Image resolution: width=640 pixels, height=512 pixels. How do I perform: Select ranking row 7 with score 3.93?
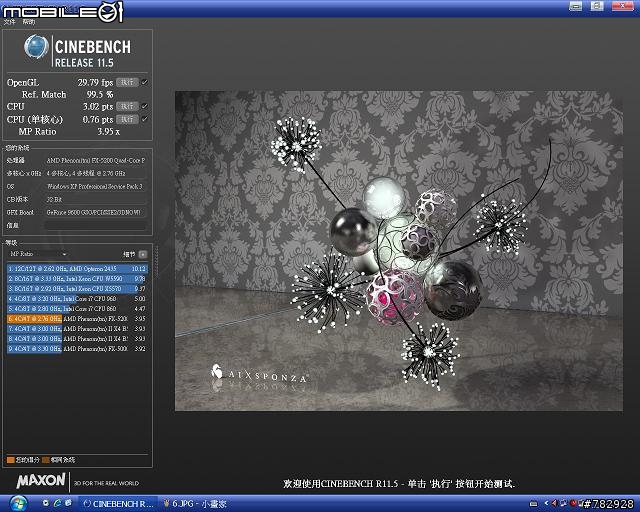click(77, 329)
